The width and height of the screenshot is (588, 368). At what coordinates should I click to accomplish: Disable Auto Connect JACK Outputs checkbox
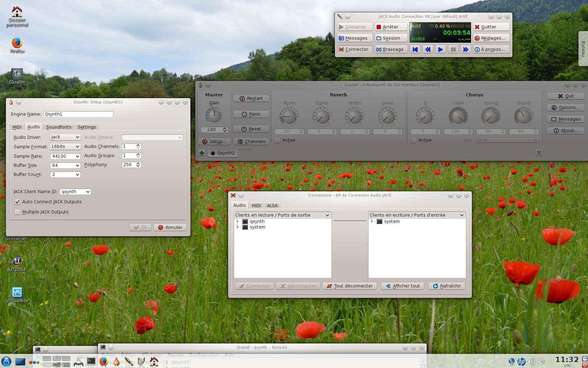point(17,202)
